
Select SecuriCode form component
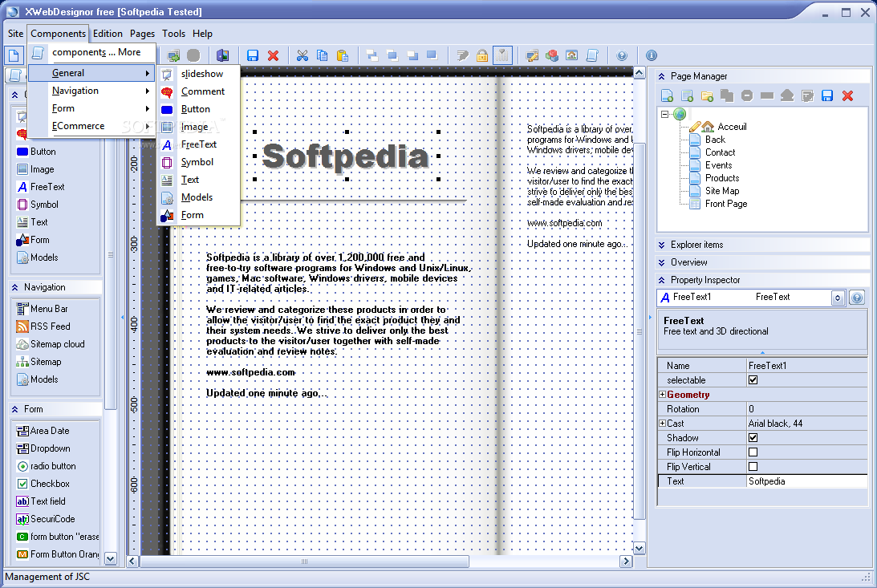coord(46,519)
